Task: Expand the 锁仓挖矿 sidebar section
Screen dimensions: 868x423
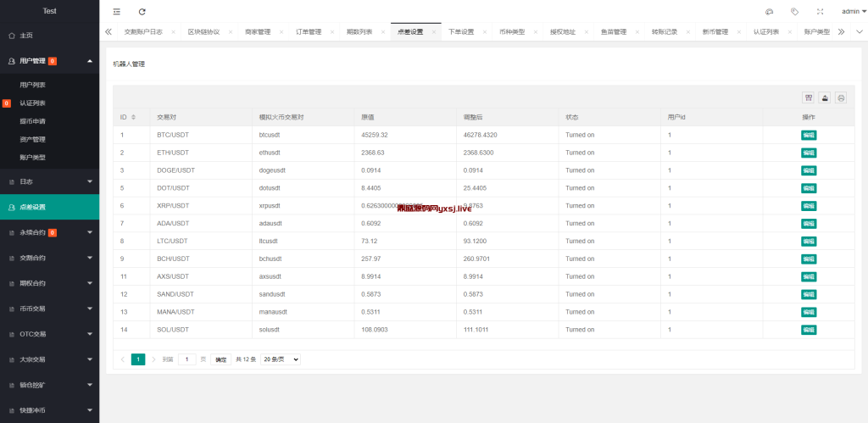Action: pos(50,385)
